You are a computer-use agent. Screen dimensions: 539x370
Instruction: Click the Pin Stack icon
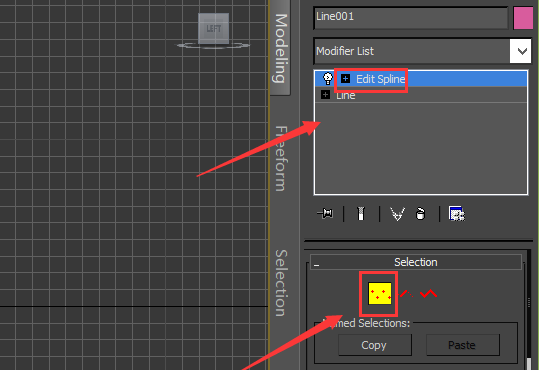tap(325, 214)
